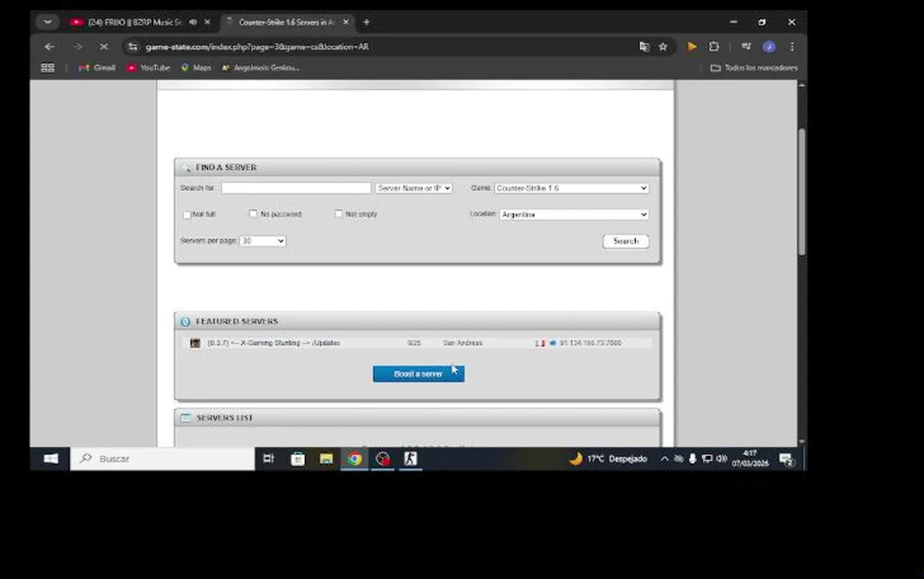
Task: Click the Search for text field
Action: (x=297, y=188)
